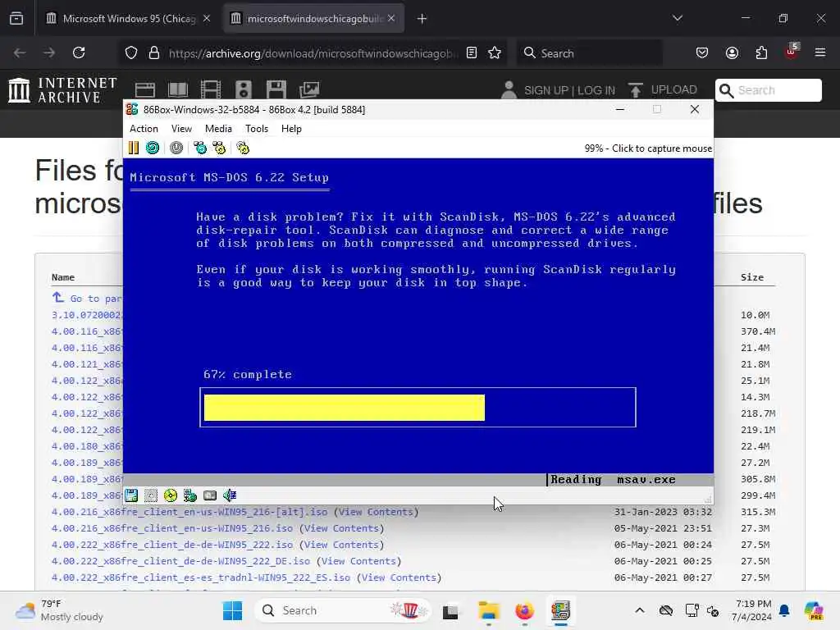Click the teal hard reset icon in 86Box
This screenshot has width=840, height=630.
(153, 148)
